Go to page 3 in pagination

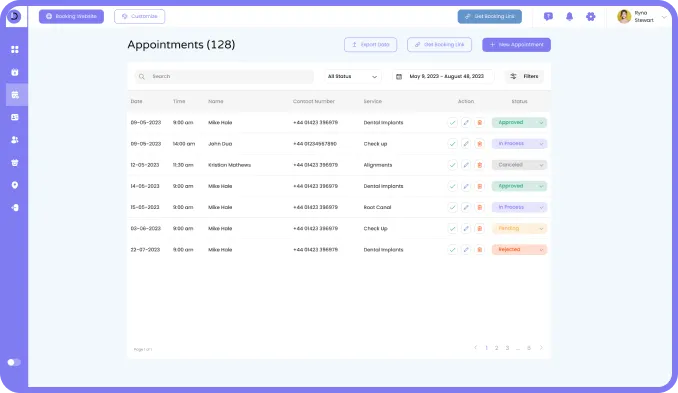[x=507, y=348]
